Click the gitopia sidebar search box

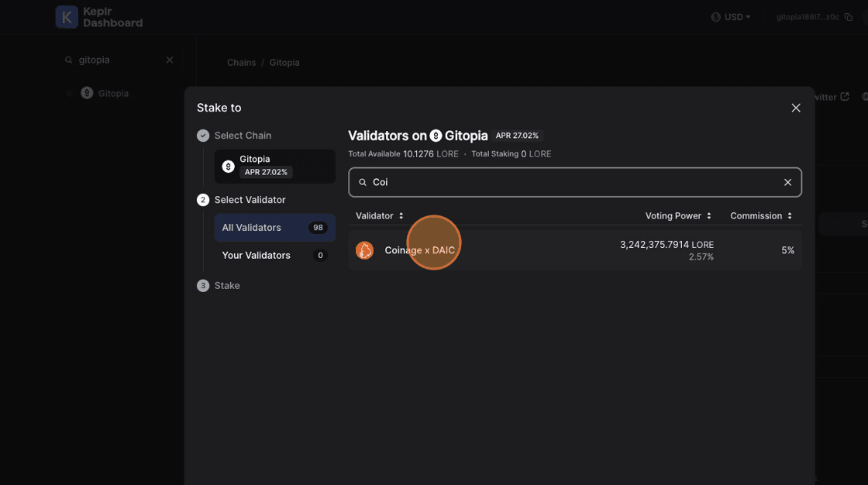click(116, 60)
